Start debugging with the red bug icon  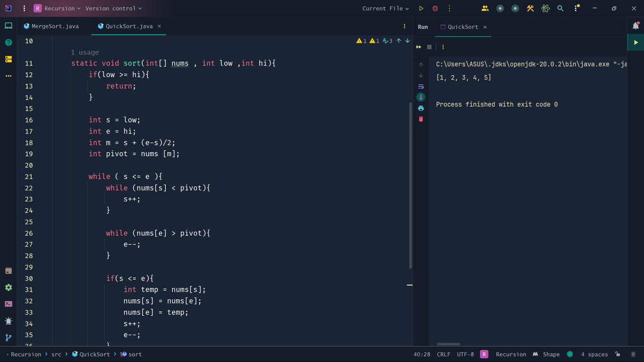(x=435, y=8)
